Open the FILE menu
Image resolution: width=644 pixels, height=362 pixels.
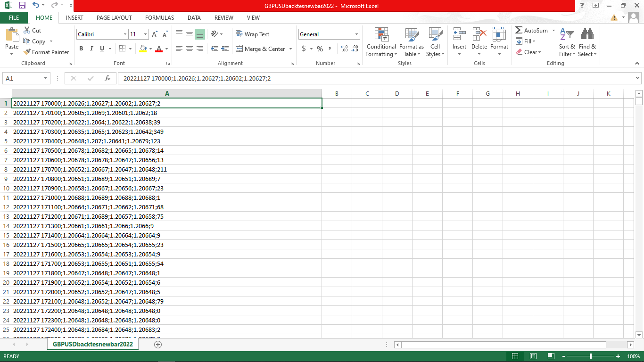click(14, 17)
